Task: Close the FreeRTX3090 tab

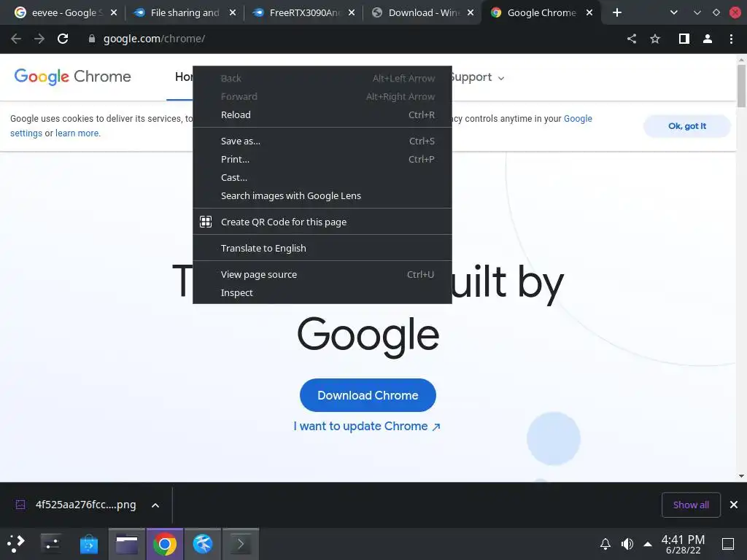Action: (x=352, y=12)
